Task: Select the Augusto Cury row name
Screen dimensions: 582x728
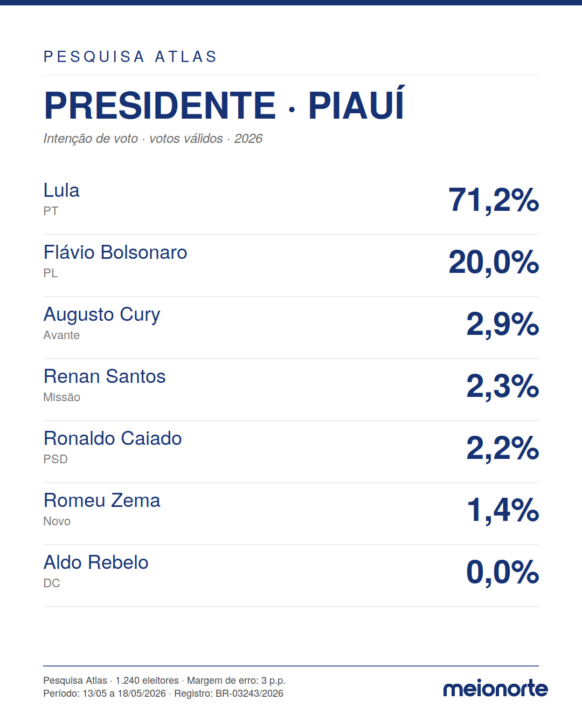Action: click(102, 315)
